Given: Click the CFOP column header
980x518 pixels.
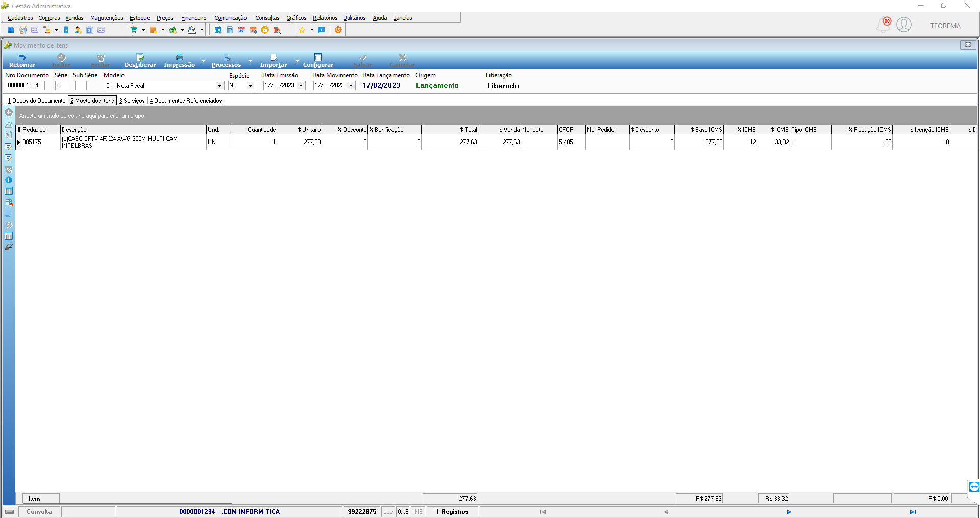Looking at the screenshot, I should click(x=571, y=130).
